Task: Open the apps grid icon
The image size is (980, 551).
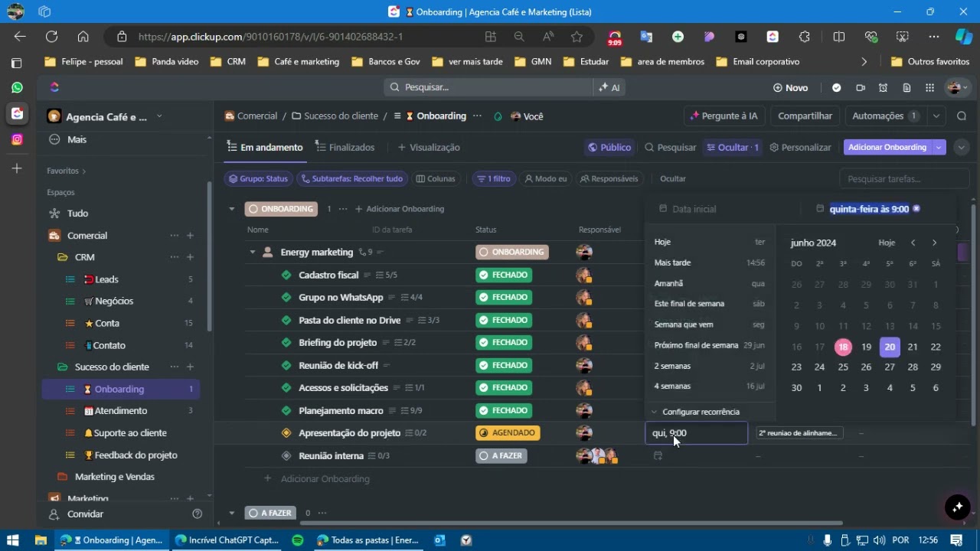Action: click(929, 88)
